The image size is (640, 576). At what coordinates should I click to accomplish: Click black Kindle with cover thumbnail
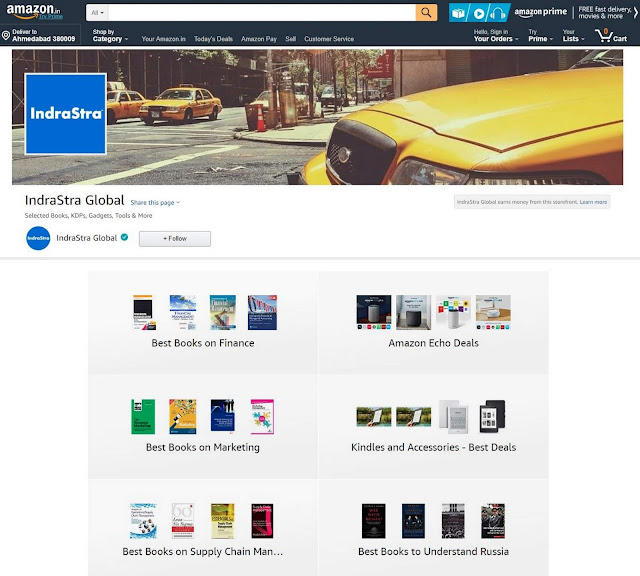(493, 416)
